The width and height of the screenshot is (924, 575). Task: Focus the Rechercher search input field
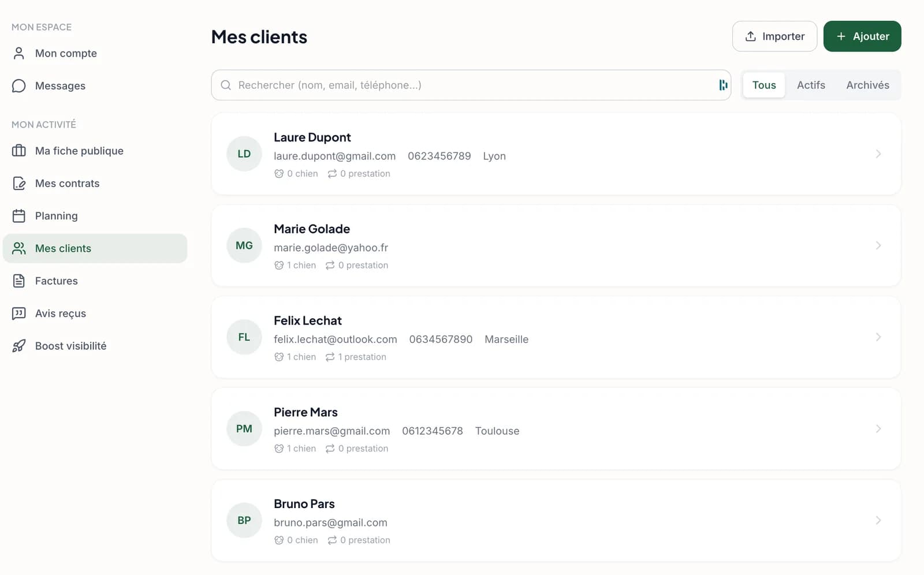(x=471, y=85)
